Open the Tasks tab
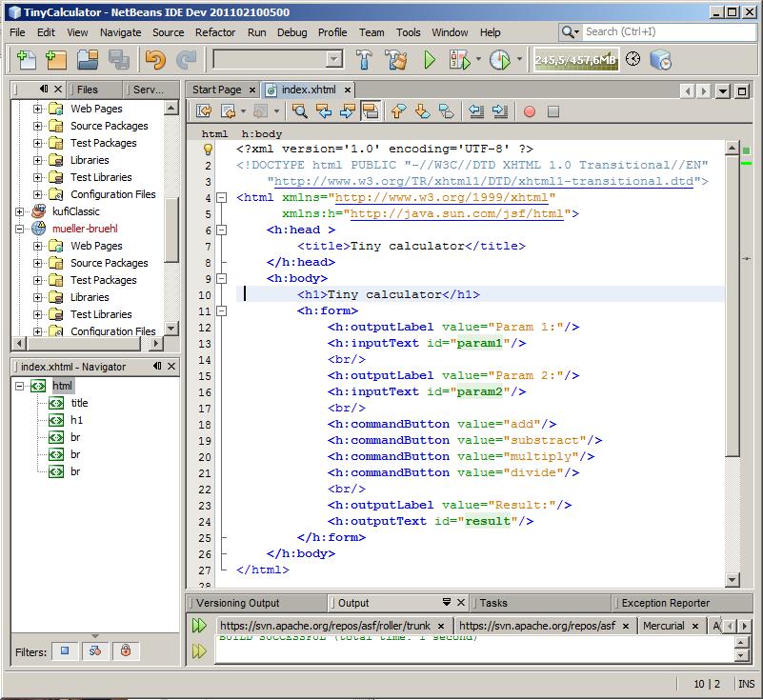This screenshot has height=700, width=763. (x=493, y=603)
